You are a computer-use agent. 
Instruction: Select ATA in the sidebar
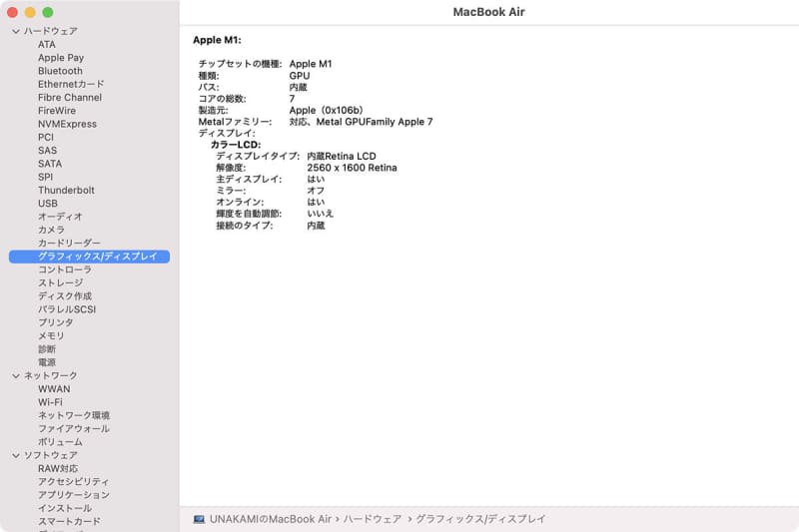pos(47,45)
